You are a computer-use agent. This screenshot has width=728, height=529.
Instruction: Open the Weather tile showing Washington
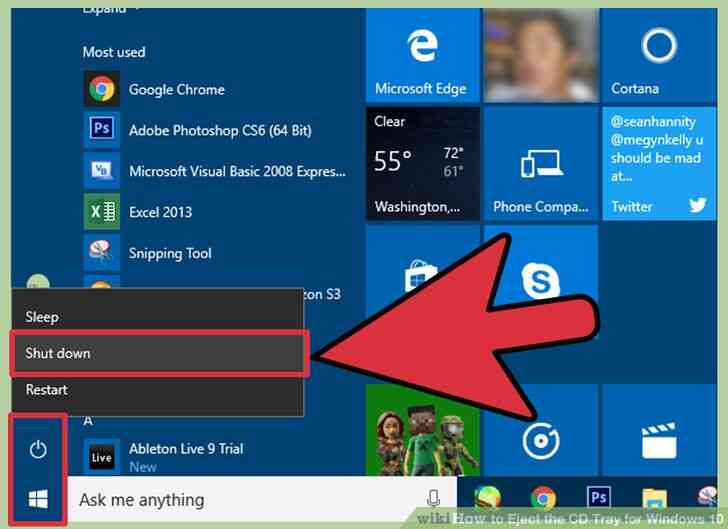[x=422, y=163]
